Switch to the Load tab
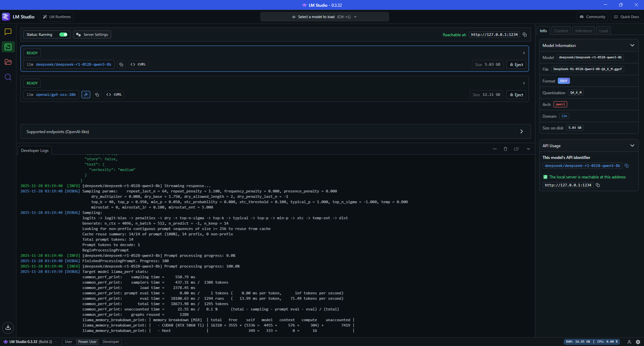644x346 pixels. (x=603, y=31)
